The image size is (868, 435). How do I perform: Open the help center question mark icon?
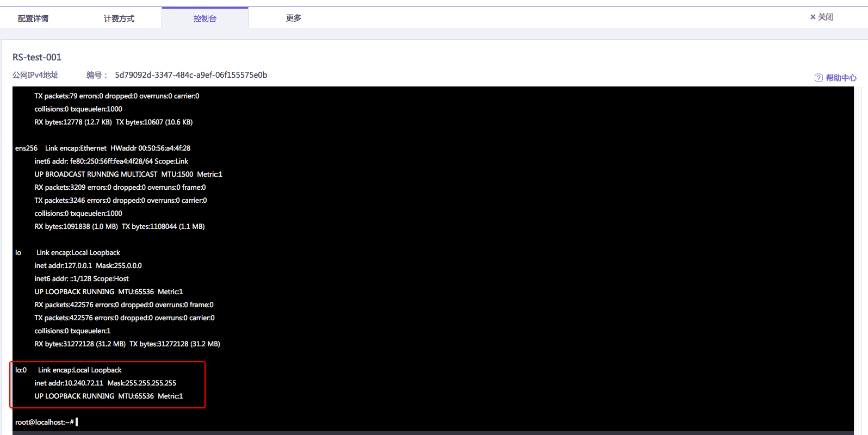click(x=819, y=78)
